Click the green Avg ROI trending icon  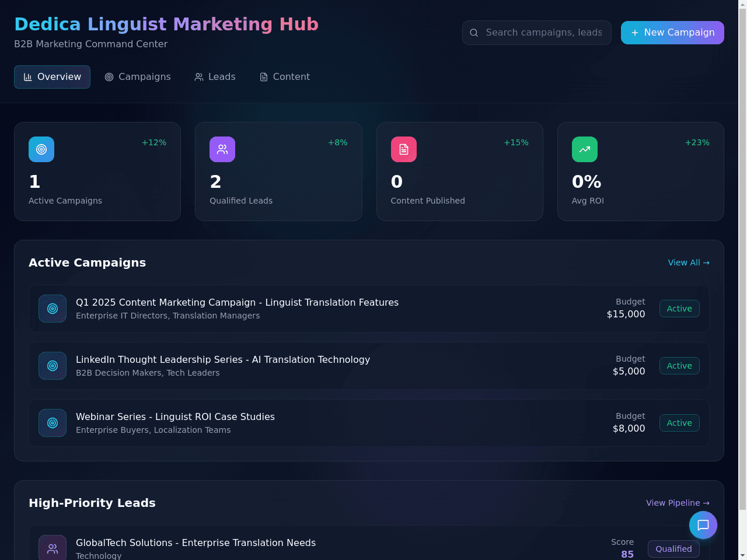click(585, 149)
